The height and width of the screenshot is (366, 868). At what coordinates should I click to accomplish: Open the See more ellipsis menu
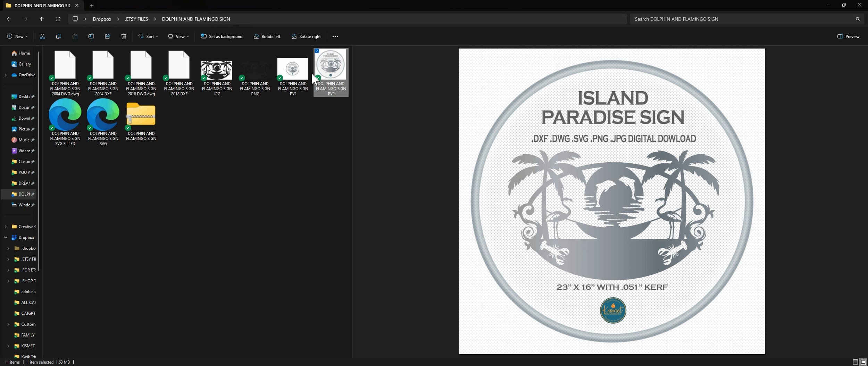click(335, 36)
